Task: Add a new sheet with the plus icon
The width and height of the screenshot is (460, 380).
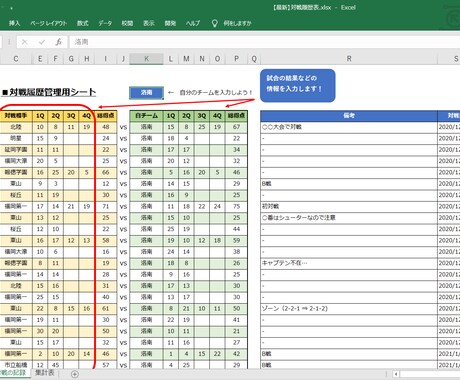Action: point(75,374)
